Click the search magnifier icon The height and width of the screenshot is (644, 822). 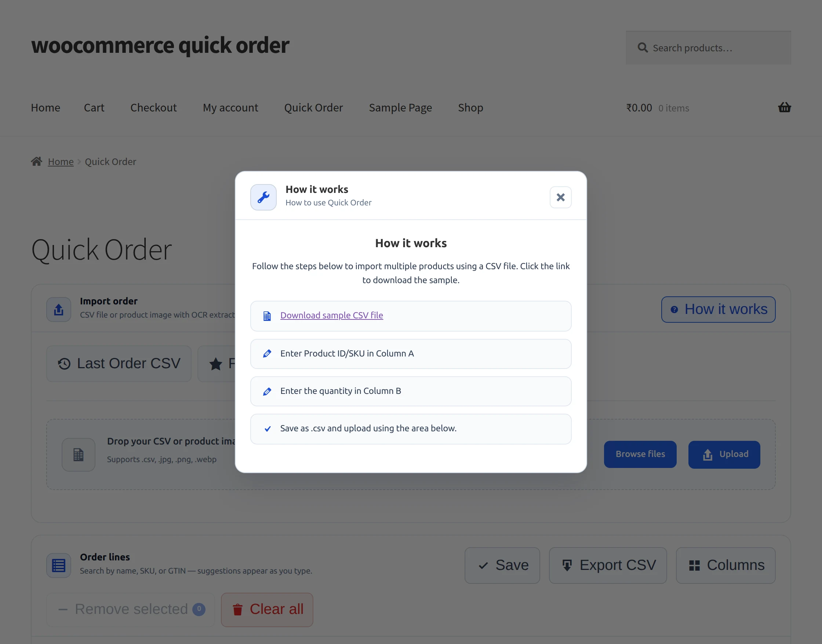[643, 48]
